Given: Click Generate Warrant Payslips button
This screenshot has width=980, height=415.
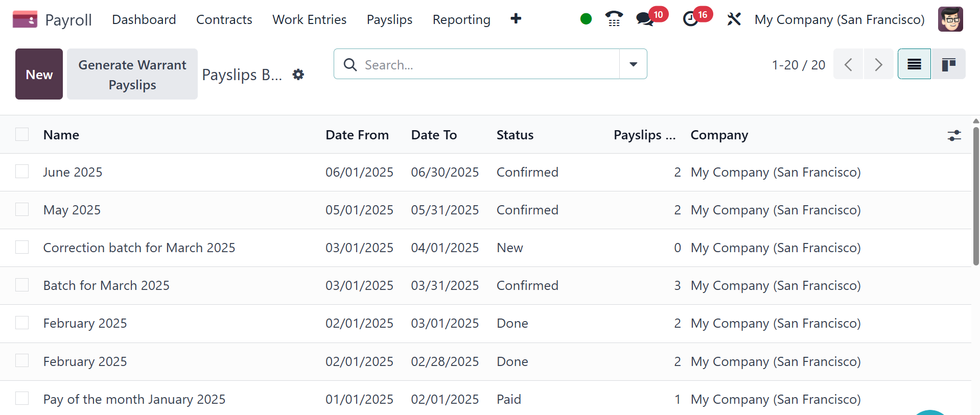Looking at the screenshot, I should tap(132, 74).
